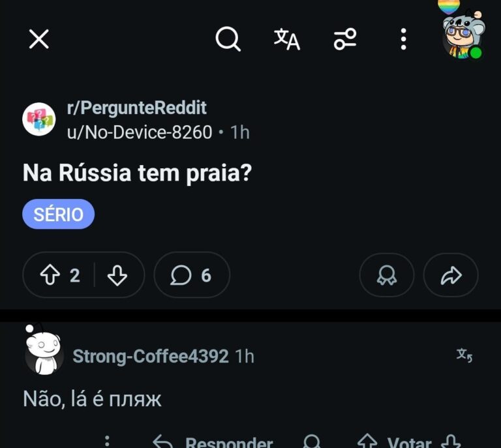
Task: Upvote the post
Action: [50, 276]
